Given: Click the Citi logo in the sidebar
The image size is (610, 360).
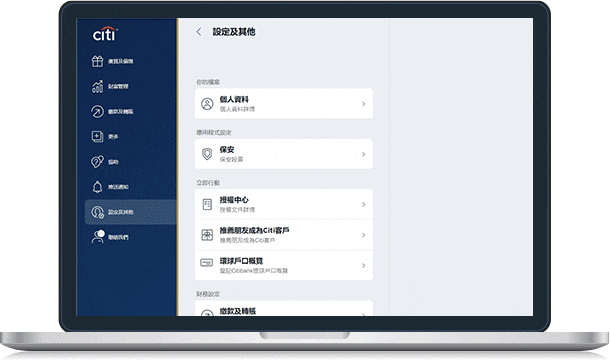Looking at the screenshot, I should click(105, 34).
